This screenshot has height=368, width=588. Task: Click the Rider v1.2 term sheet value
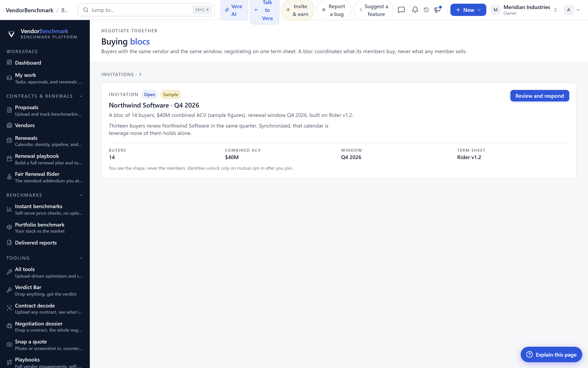[469, 157]
